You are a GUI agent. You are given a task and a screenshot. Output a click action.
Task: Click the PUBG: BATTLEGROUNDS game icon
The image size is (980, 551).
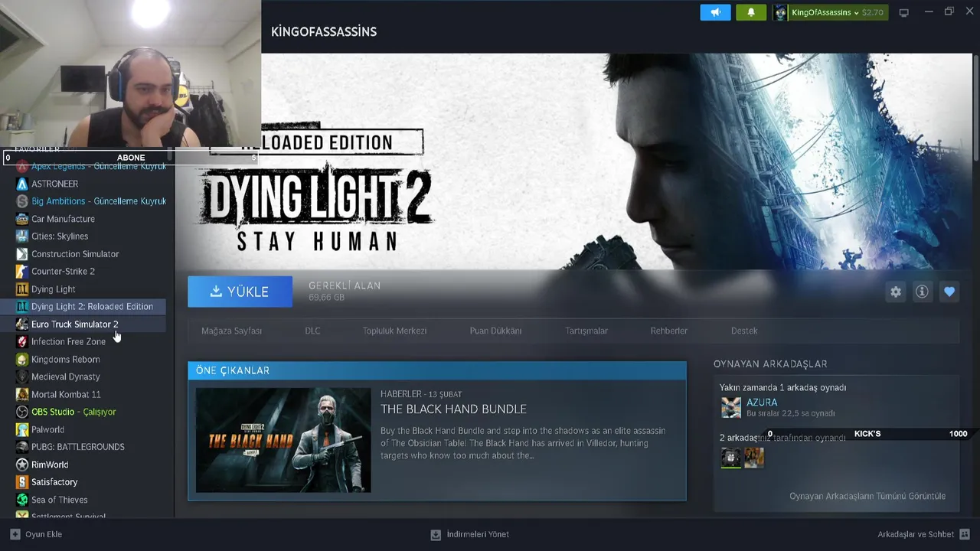tap(22, 448)
